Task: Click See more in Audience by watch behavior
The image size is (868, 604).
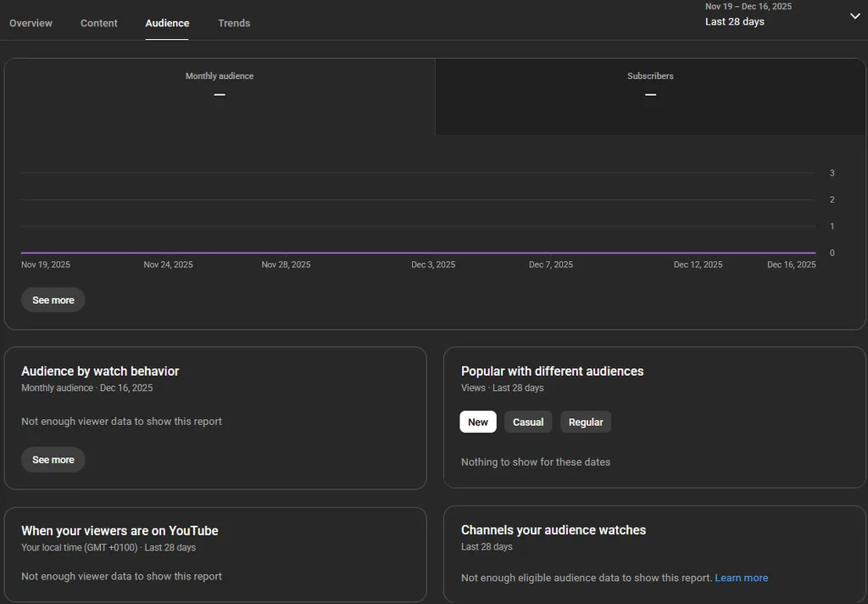Action: point(53,460)
